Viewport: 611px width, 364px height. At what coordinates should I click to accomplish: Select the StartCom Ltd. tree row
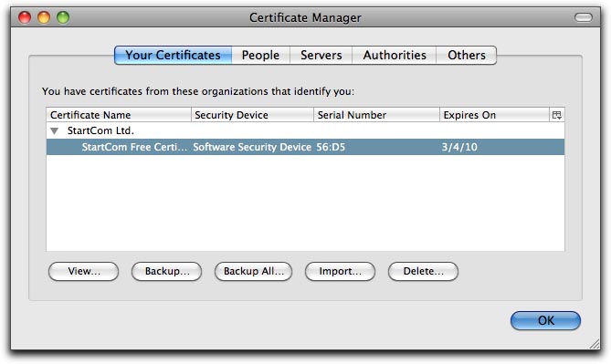[305, 130]
